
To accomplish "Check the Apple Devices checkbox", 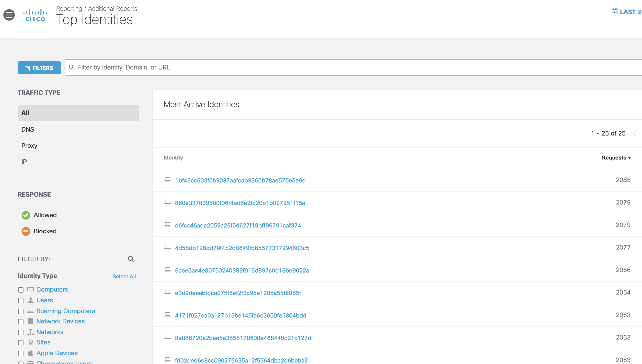I will click(x=21, y=353).
